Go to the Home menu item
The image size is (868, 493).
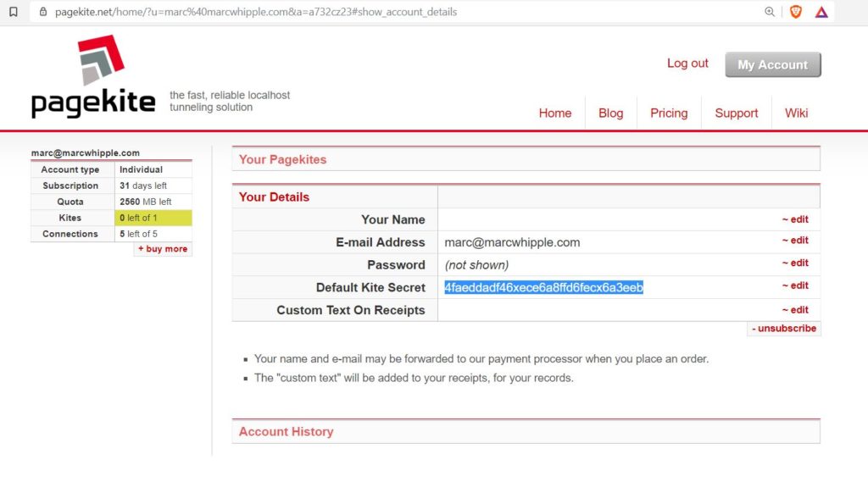point(554,113)
